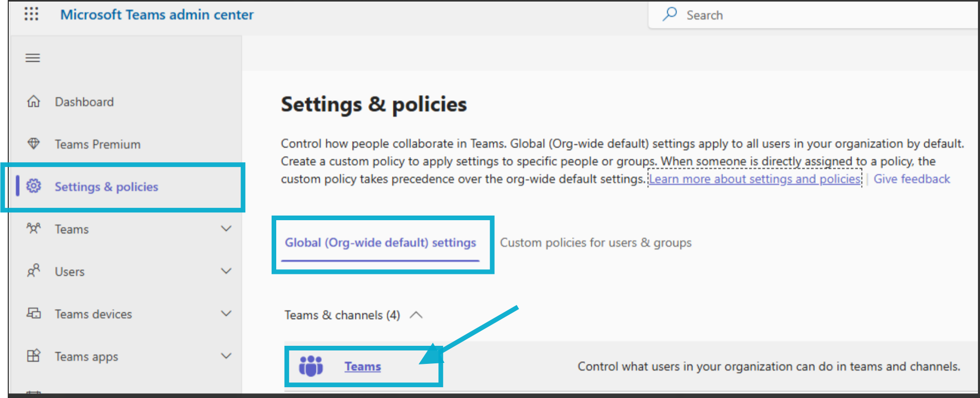Click the Teams devices icon
Image resolution: width=980 pixels, height=398 pixels.
34,313
